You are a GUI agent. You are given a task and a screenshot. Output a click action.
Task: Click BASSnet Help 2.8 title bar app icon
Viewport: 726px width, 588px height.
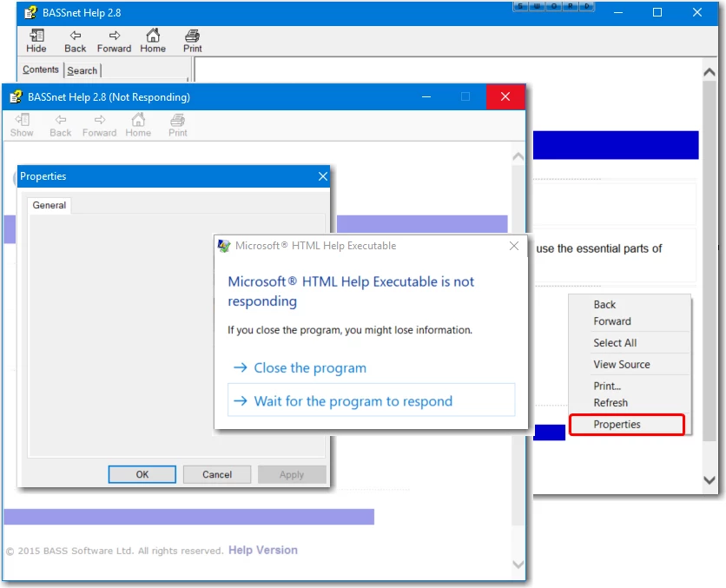coord(30,12)
